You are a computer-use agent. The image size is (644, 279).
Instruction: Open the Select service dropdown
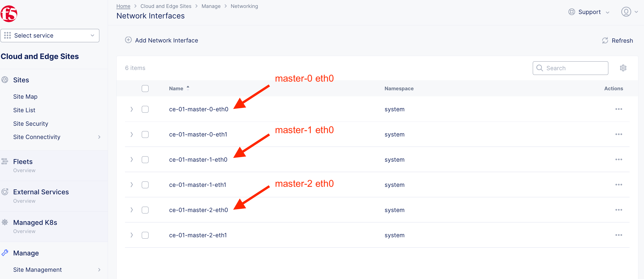[x=50, y=35]
